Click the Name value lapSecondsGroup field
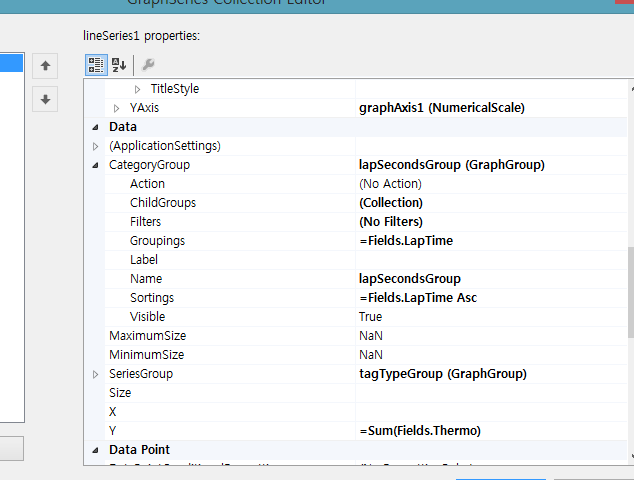634x480 pixels. click(410, 279)
